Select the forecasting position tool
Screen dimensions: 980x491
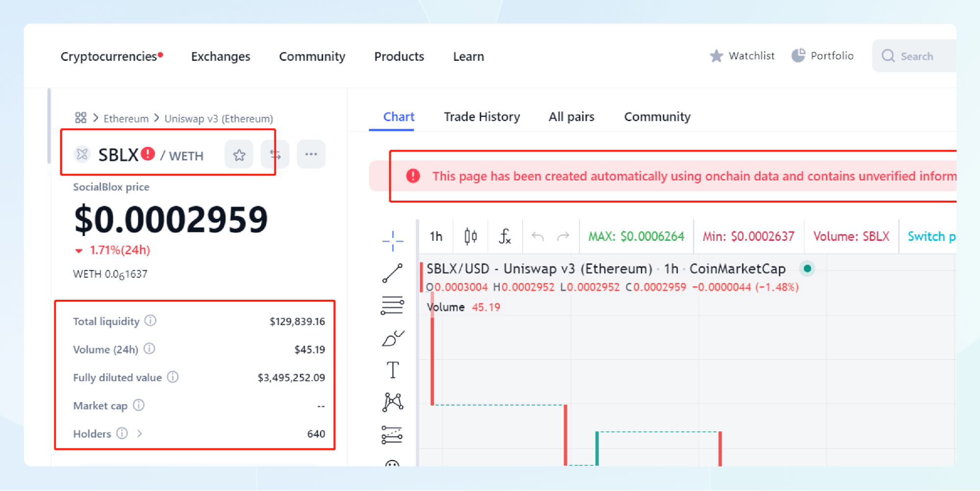pos(392,435)
